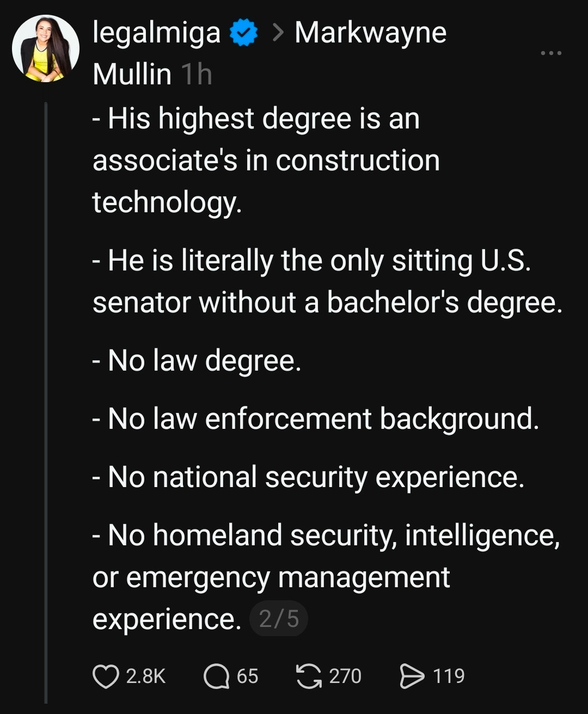This screenshot has width=588, height=714.
Task: Tap the 65 replies count
Action: [x=247, y=676]
